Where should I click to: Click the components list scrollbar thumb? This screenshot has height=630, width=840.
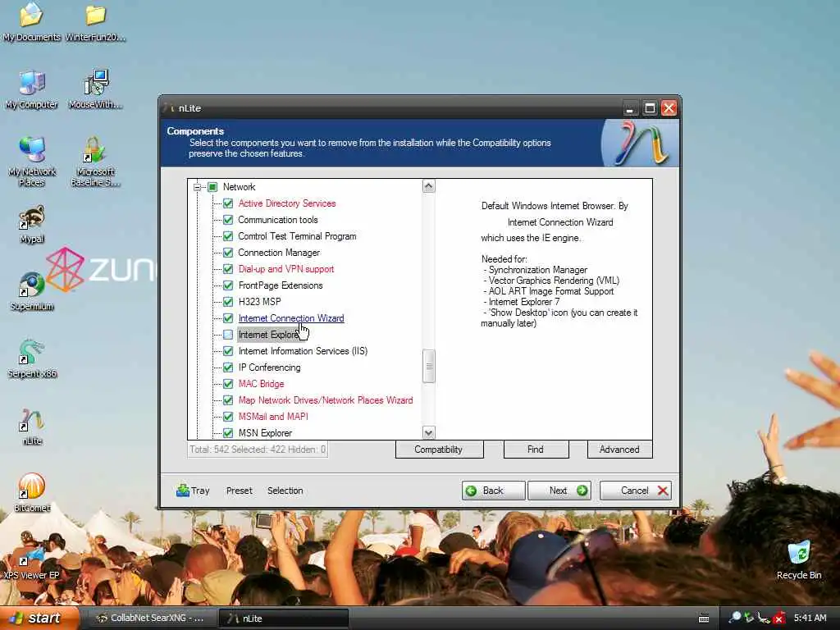coord(428,367)
